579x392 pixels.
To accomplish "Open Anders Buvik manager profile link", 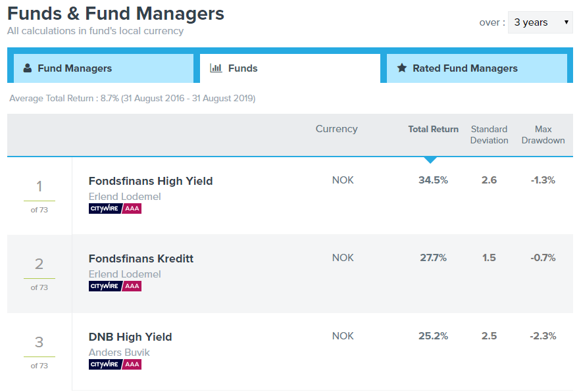I will [119, 353].
